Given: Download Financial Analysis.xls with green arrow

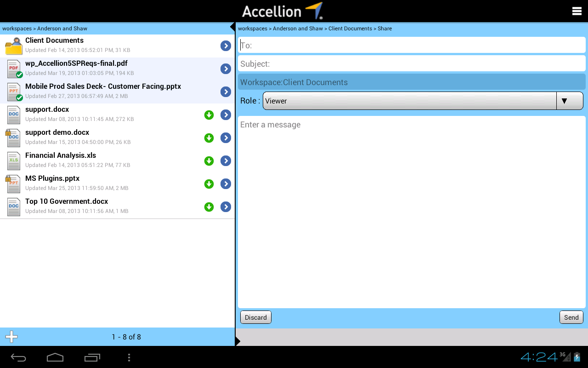Looking at the screenshot, I should click(209, 161).
